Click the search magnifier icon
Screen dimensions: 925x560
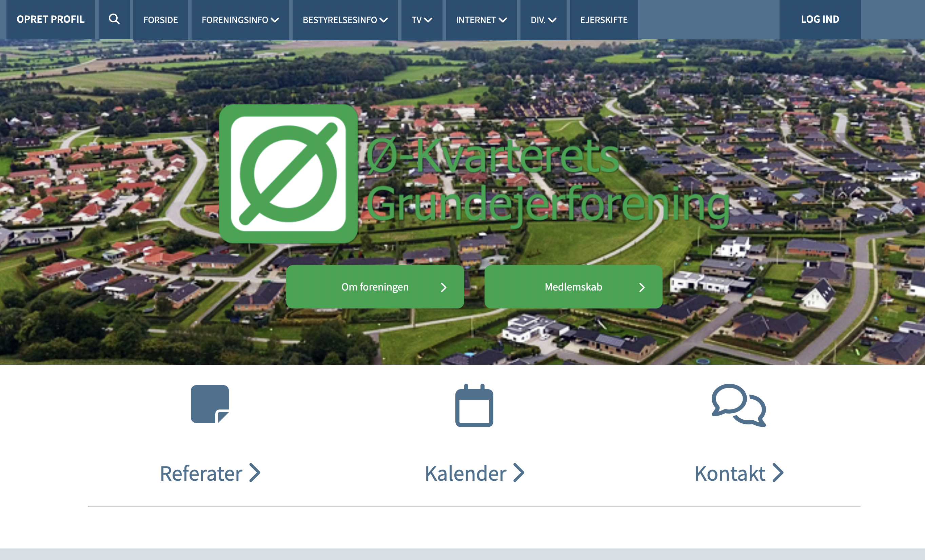click(114, 19)
